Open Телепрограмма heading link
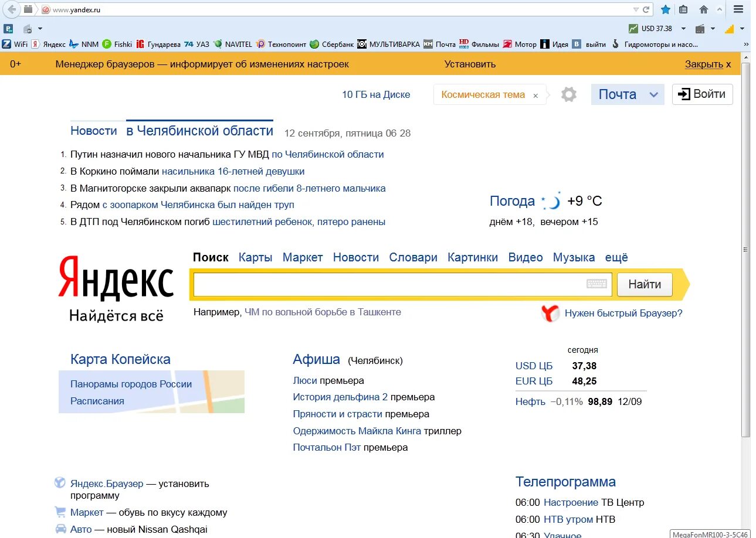756x538 pixels. (x=565, y=482)
